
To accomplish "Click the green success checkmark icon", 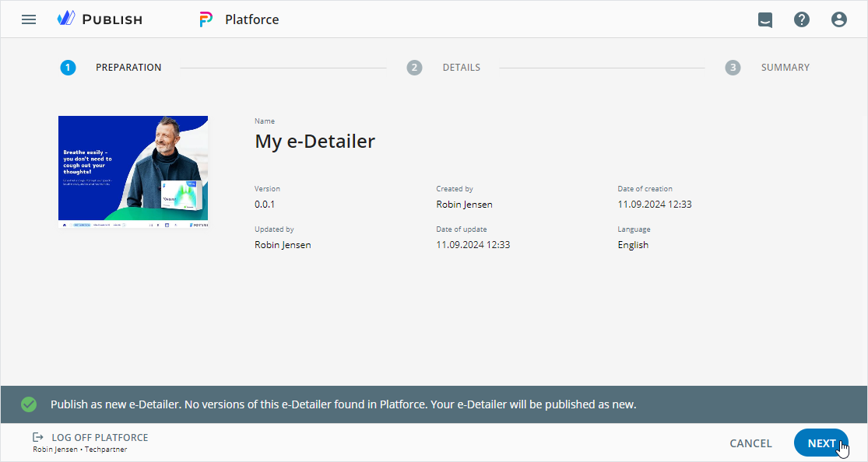I will [x=29, y=404].
